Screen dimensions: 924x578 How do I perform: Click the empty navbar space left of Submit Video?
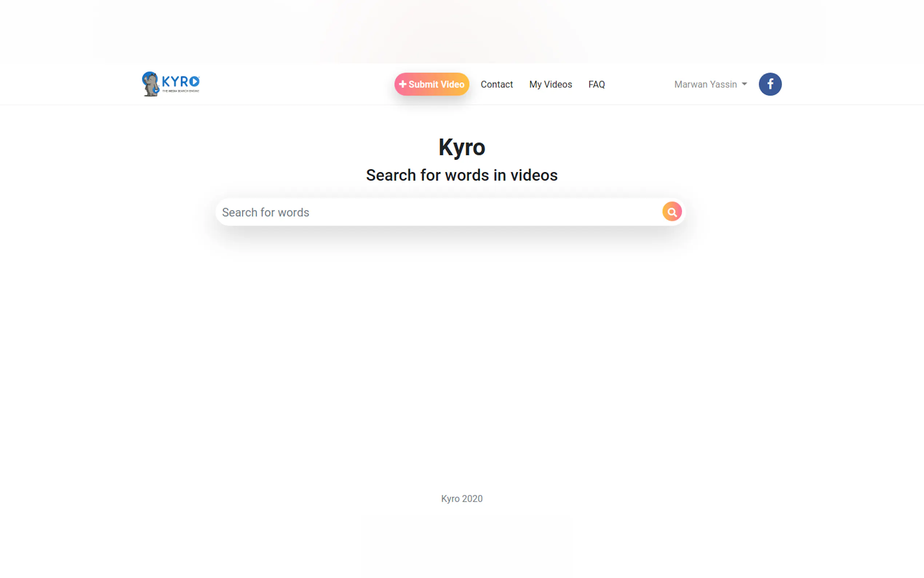click(298, 84)
